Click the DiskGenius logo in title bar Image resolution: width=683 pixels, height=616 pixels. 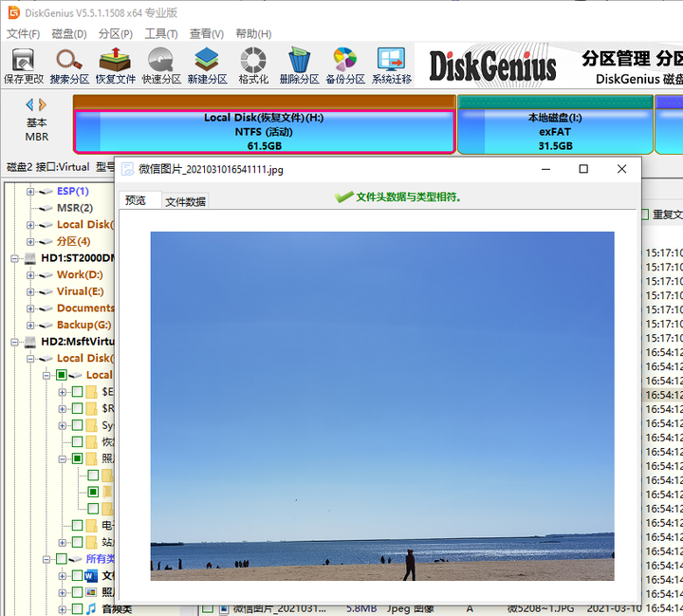click(14, 12)
